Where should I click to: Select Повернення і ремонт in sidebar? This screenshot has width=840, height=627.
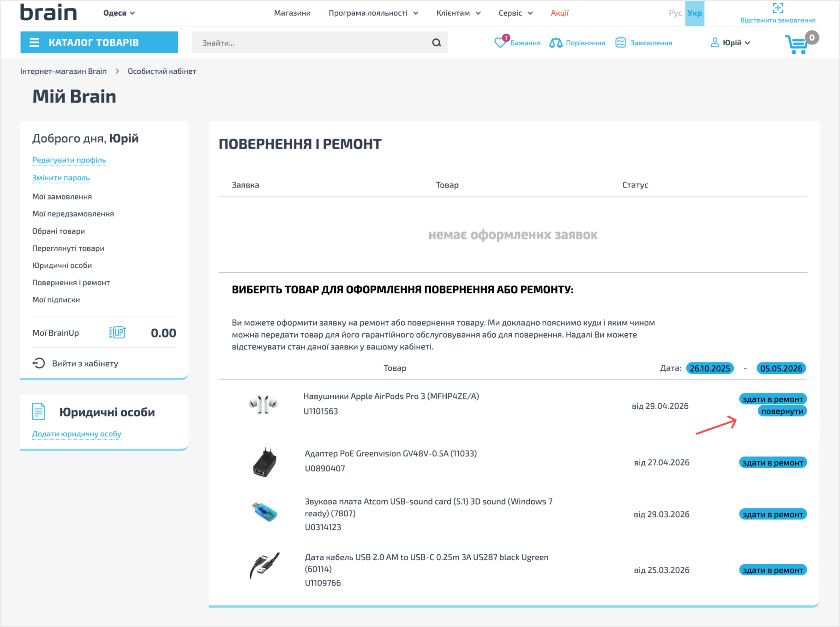(x=71, y=283)
